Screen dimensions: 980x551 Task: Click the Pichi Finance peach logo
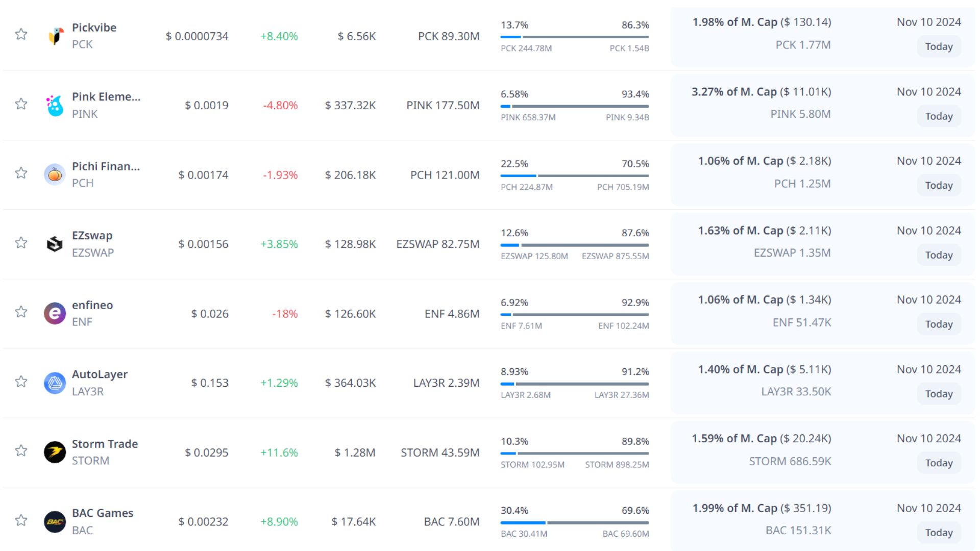click(55, 174)
